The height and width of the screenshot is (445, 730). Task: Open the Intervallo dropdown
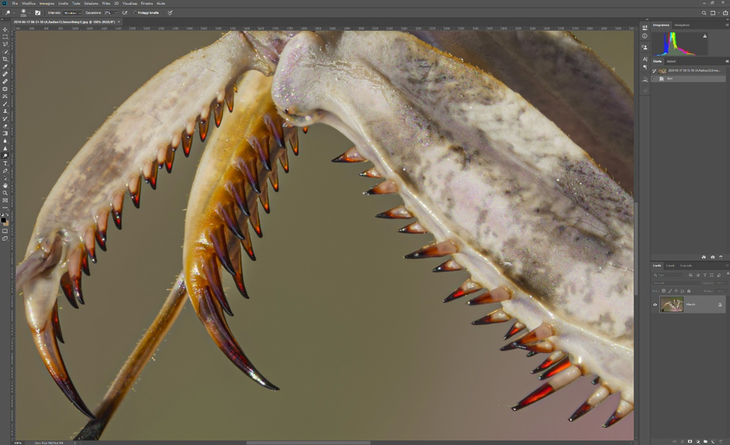tap(73, 12)
